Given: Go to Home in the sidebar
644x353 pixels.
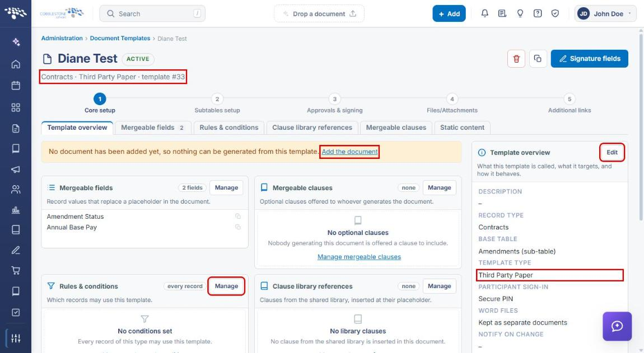Looking at the screenshot, I should click(x=16, y=64).
